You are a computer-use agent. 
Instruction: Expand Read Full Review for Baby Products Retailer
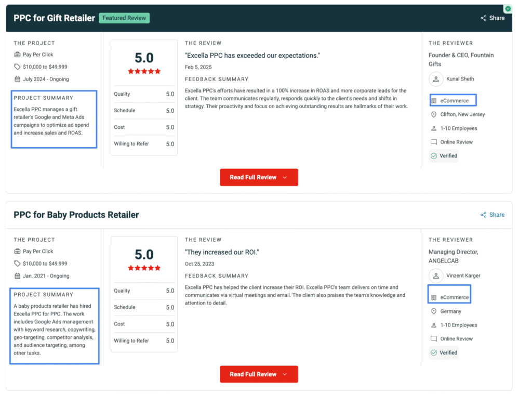(259, 374)
